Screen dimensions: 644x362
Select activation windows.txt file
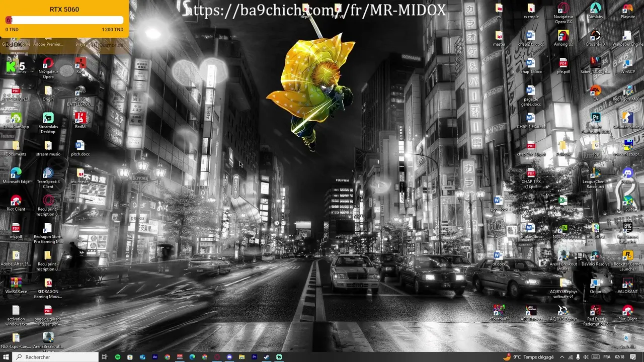click(16, 316)
